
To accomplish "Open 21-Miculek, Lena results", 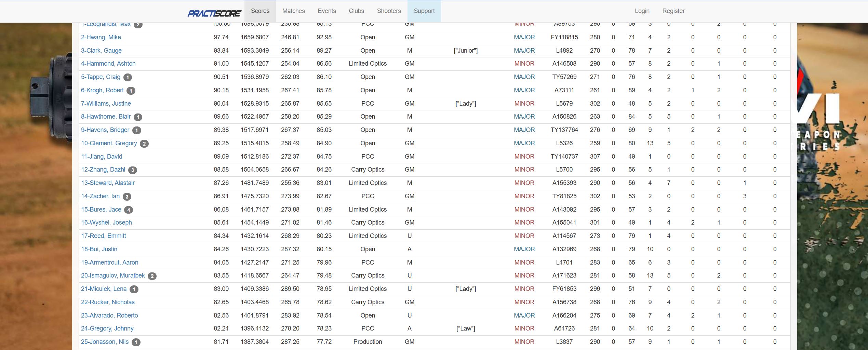I will (x=104, y=289).
